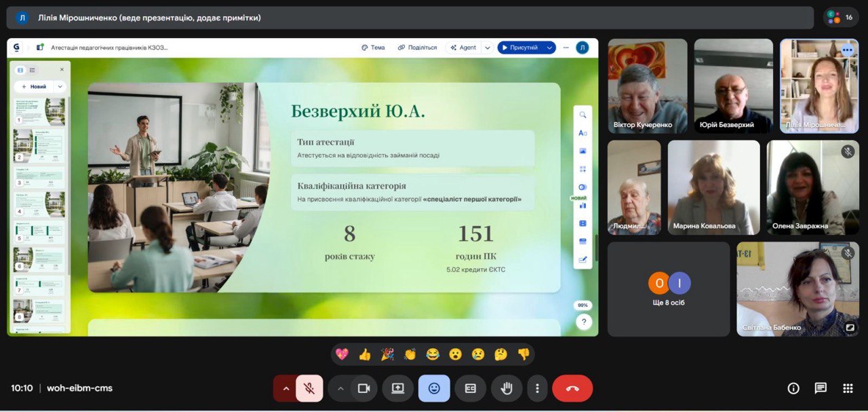Close the emoji reactions with smiley button

click(434, 388)
